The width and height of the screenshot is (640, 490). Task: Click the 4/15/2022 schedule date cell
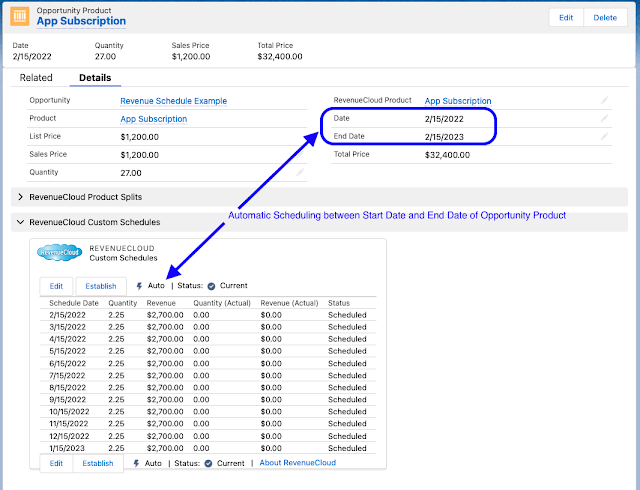click(67, 339)
